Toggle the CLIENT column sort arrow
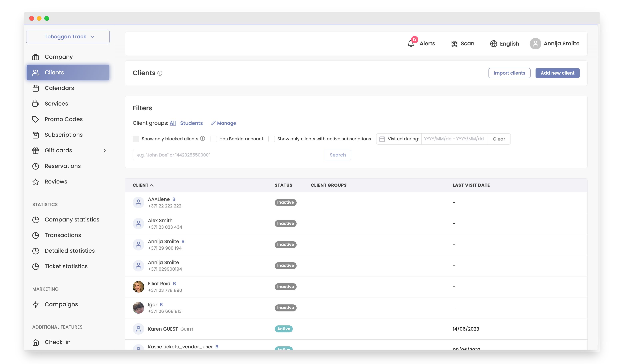This screenshot has height=364, width=624. tap(152, 185)
